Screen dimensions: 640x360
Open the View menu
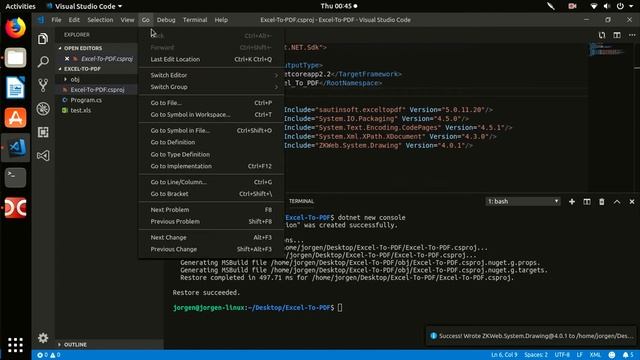127,20
